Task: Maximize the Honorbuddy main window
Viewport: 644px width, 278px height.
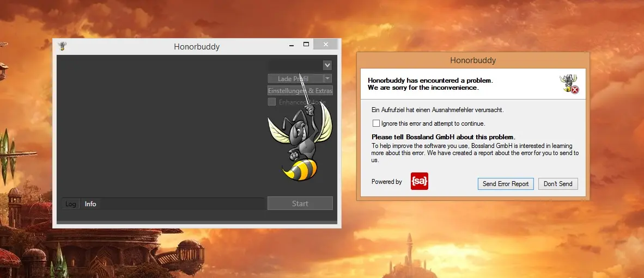Action: tap(306, 44)
